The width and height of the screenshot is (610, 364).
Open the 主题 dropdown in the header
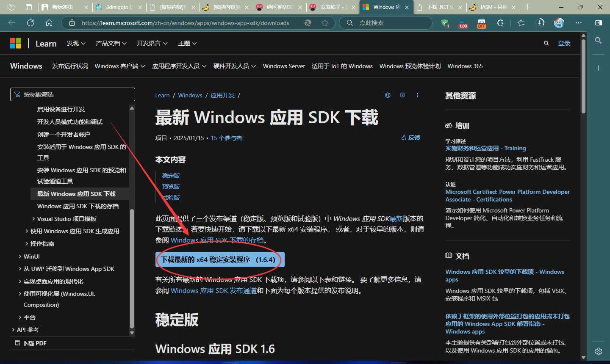click(x=186, y=43)
